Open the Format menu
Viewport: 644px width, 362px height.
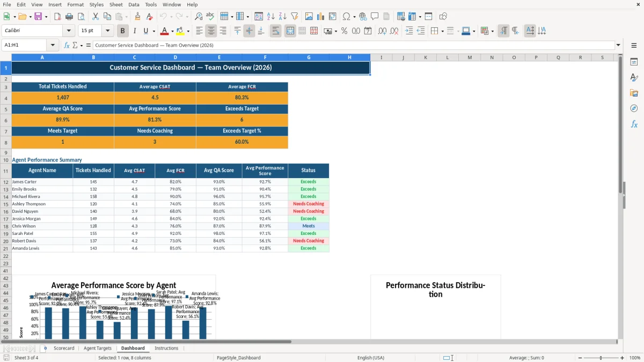point(75,4)
